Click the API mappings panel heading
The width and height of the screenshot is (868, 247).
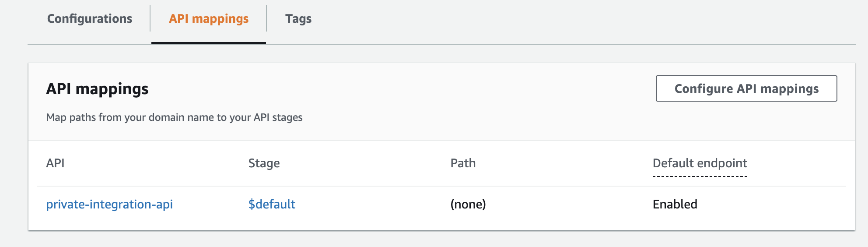[x=97, y=89]
